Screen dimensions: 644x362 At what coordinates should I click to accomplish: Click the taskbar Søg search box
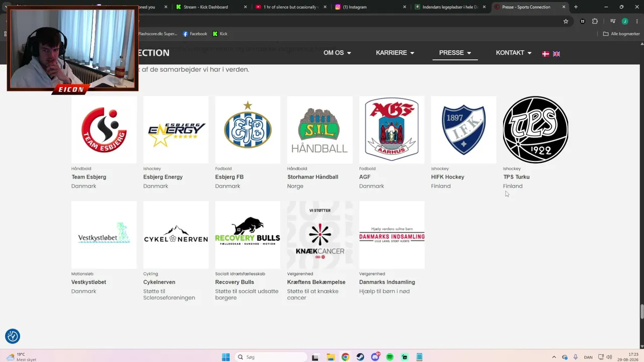pos(271,357)
